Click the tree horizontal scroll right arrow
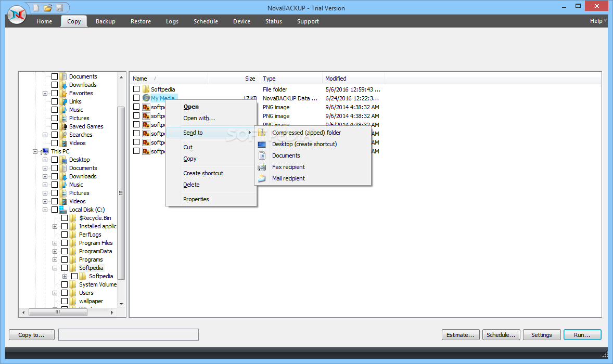The height and width of the screenshot is (364, 613). pyautogui.click(x=112, y=313)
